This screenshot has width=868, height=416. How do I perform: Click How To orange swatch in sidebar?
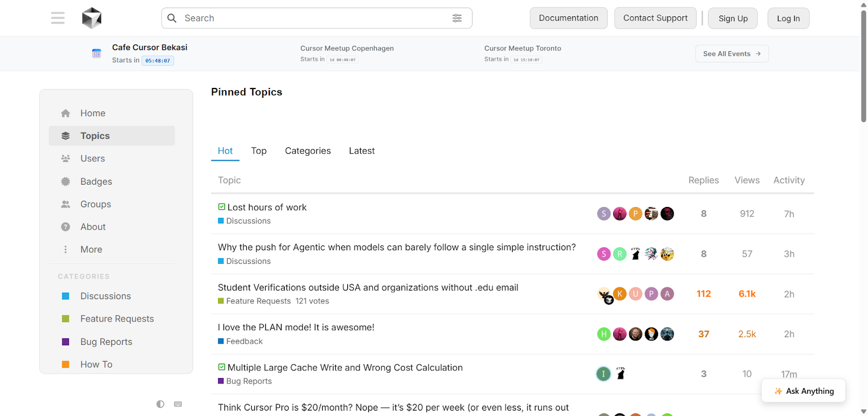(x=66, y=364)
